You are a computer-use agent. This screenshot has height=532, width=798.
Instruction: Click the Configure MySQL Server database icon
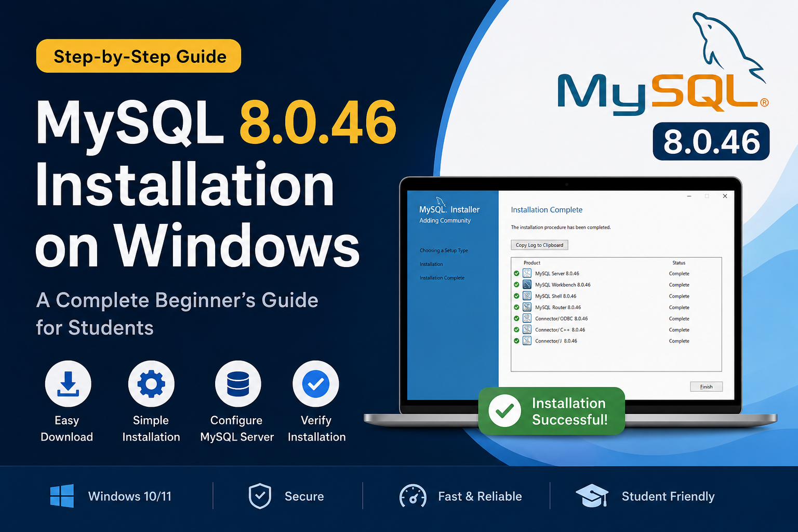pos(238,384)
